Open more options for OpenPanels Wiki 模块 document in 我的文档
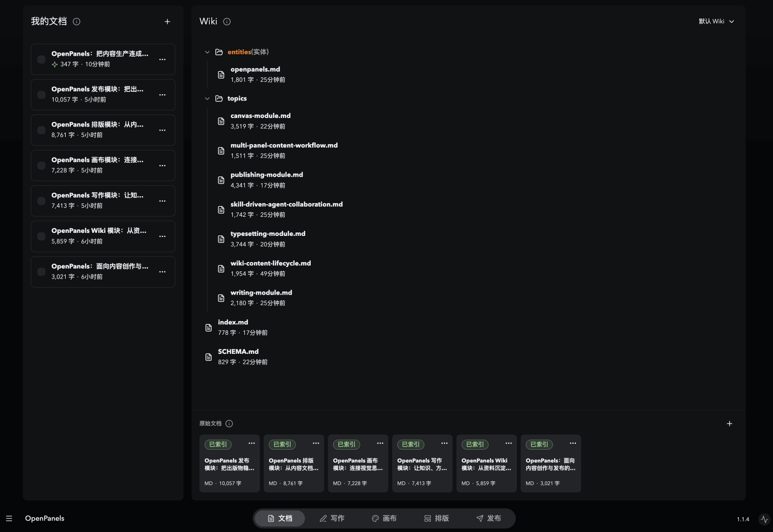This screenshot has height=532, width=773. 162,236
